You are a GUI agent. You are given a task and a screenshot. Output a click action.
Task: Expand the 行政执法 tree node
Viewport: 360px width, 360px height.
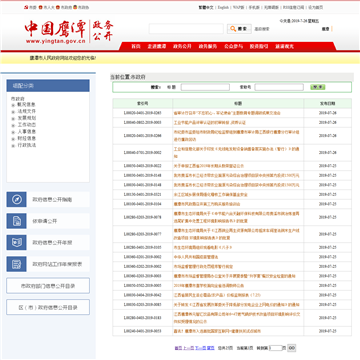(13, 146)
